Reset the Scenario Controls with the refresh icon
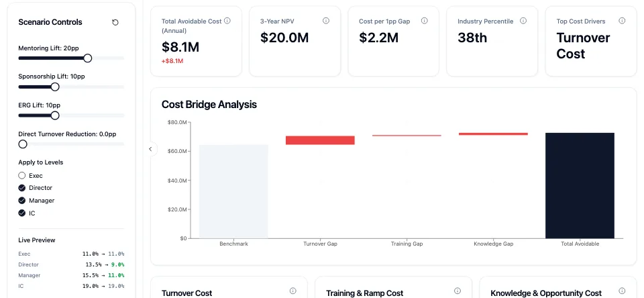644x298 pixels. click(x=115, y=23)
